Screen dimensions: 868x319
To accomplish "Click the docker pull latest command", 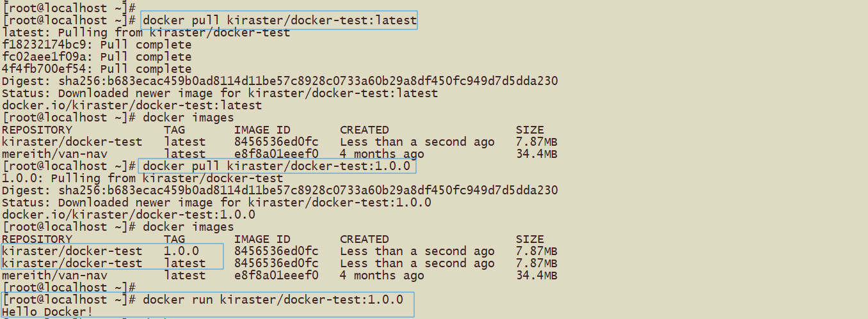I will [x=279, y=20].
